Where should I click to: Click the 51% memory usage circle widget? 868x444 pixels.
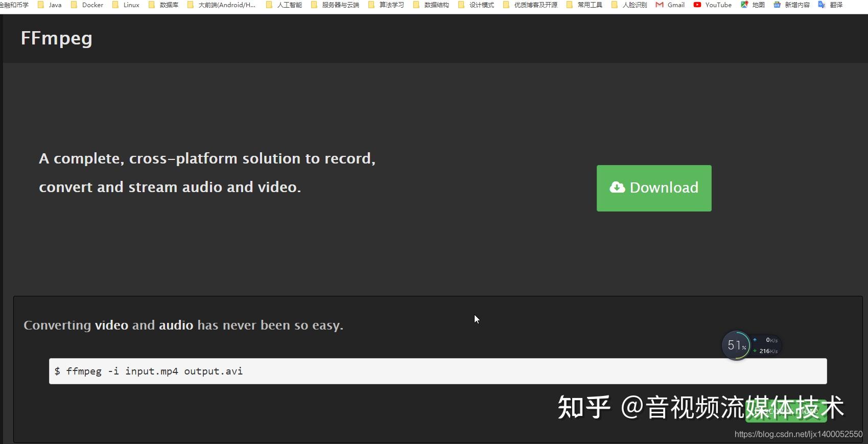(736, 345)
